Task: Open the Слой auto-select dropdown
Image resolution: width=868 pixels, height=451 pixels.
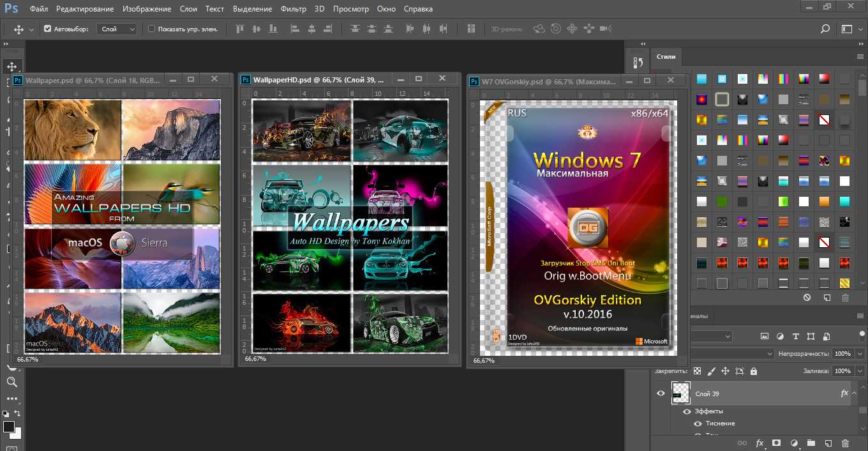Action: 117,29
